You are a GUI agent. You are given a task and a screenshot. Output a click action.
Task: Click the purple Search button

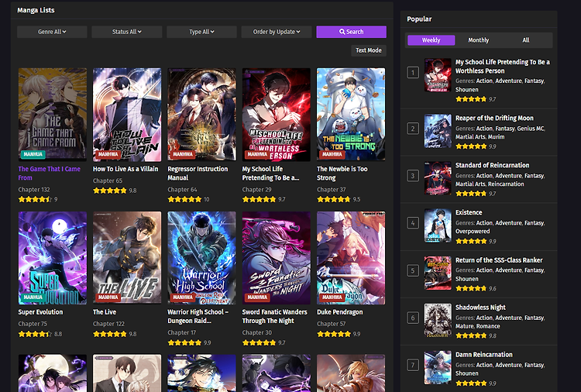351,32
